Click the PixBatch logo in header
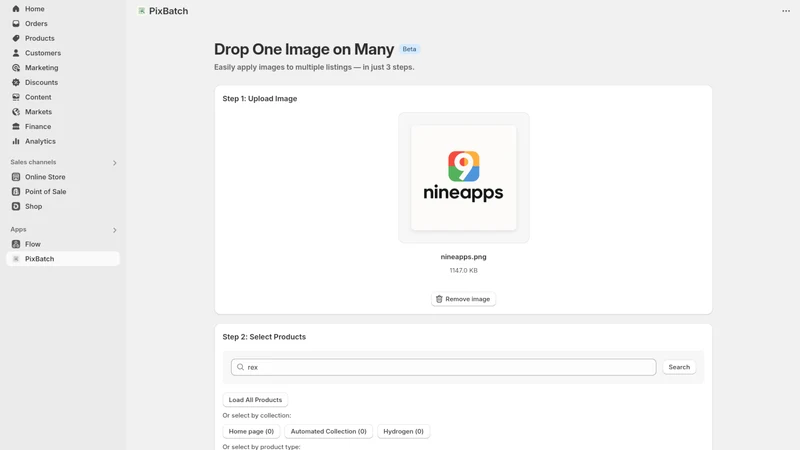This screenshot has height=450, width=800. (x=141, y=11)
